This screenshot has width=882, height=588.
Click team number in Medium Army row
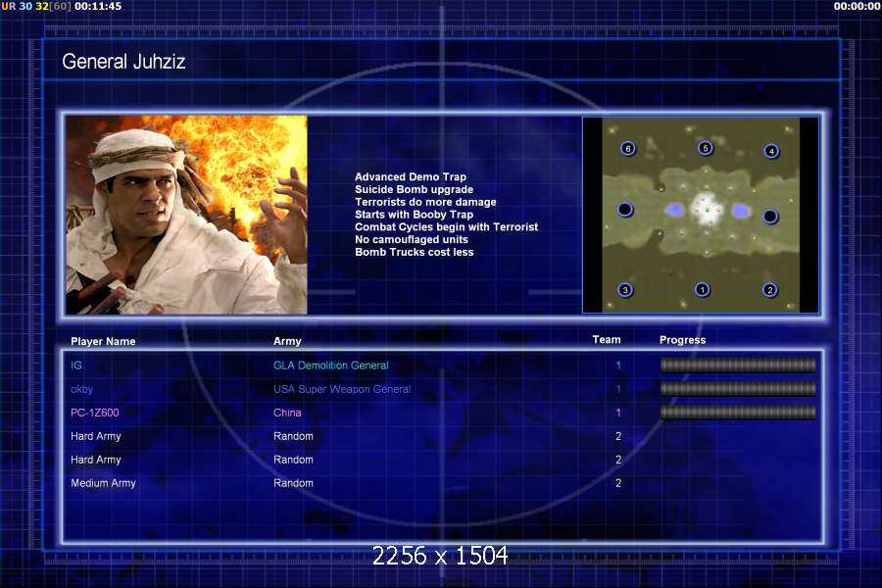[x=618, y=483]
